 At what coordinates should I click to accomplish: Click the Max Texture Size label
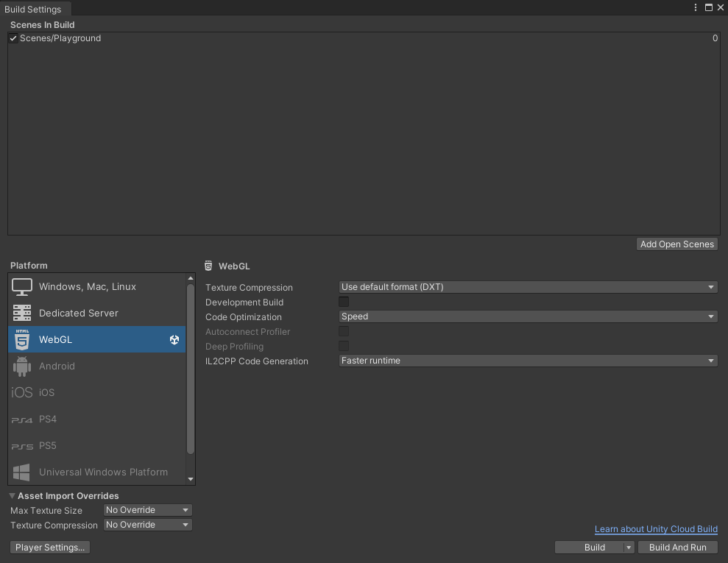(x=46, y=511)
